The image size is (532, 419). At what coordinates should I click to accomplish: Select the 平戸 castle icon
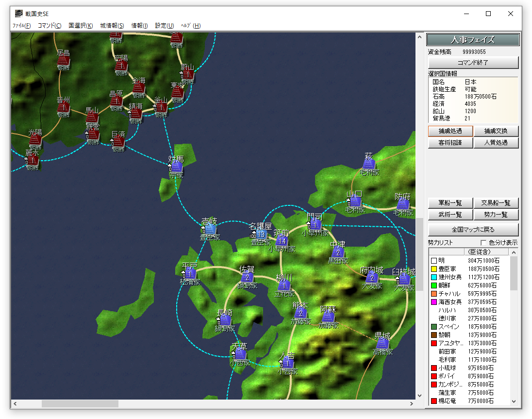190,274
